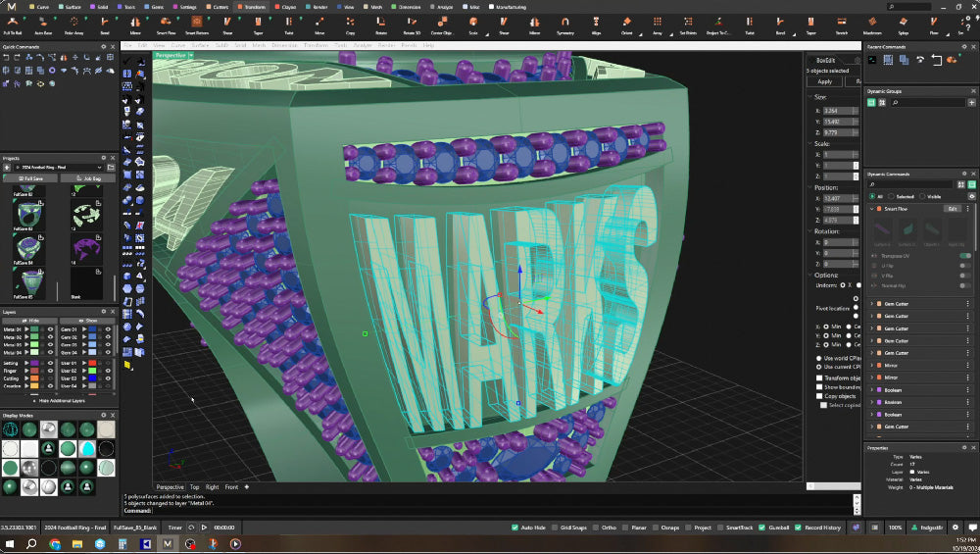Click the Full Save button
The image size is (980, 554).
30,178
